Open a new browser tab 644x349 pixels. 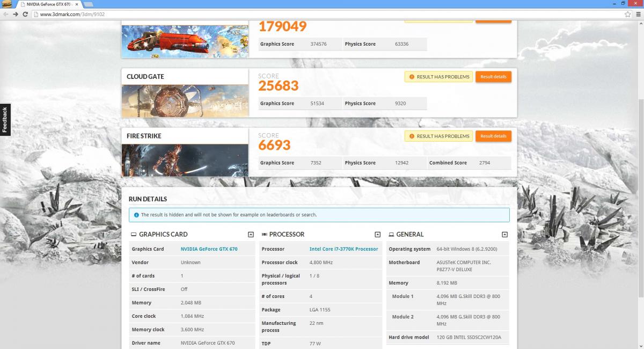[89, 4]
